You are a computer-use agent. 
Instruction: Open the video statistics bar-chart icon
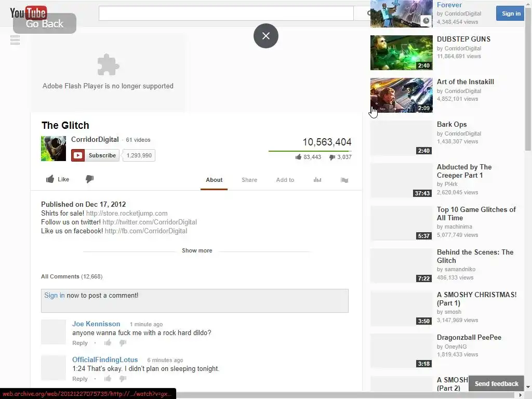[317, 180]
